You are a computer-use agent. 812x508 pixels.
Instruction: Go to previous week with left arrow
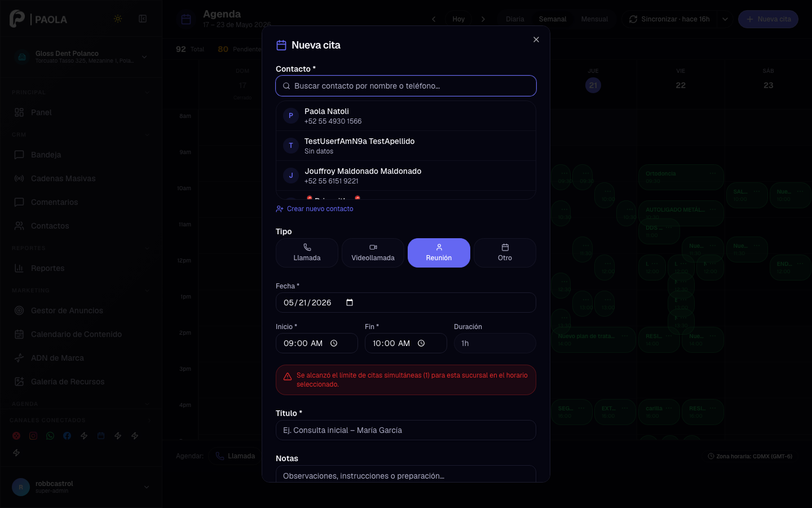click(x=434, y=19)
